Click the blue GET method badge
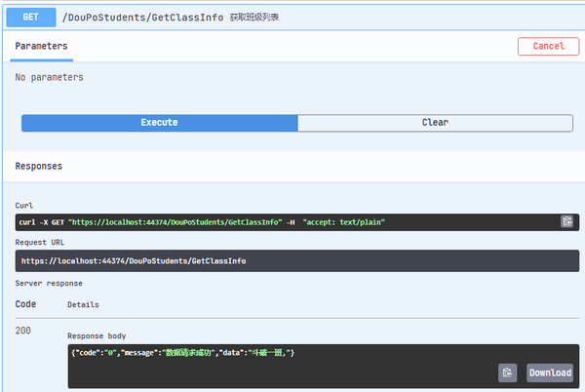The height and width of the screenshot is (392, 585). click(31, 18)
